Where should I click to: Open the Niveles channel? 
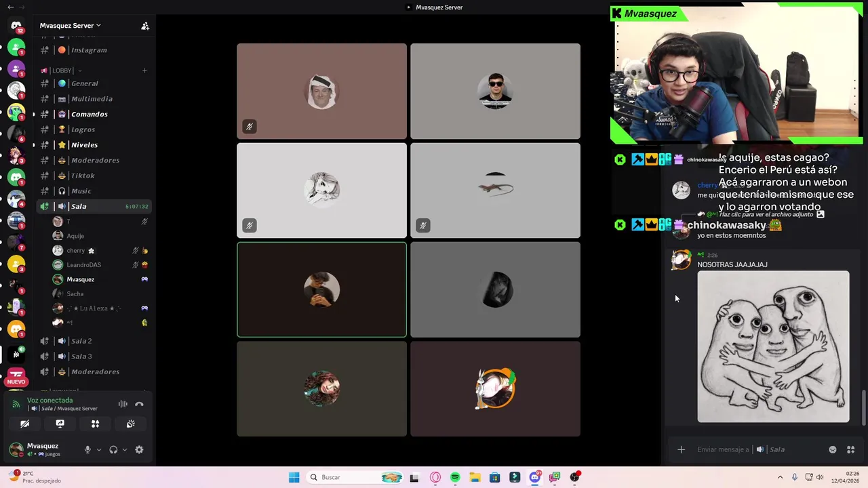tap(94, 145)
